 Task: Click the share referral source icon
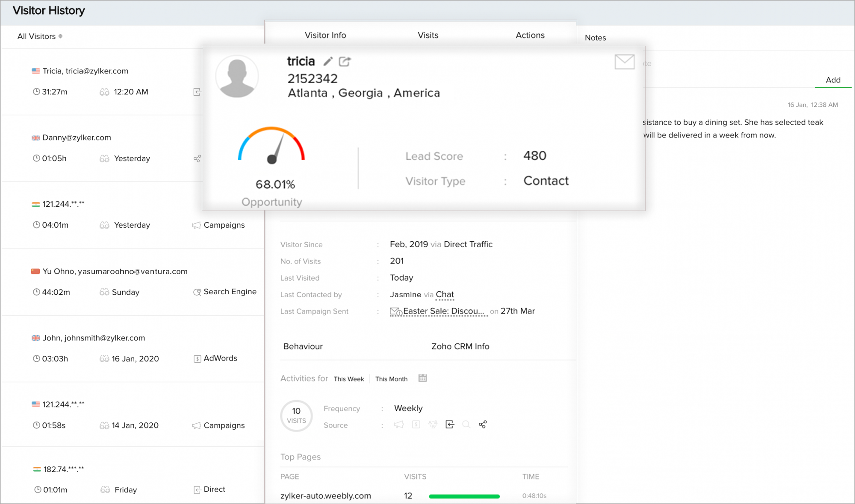tap(483, 425)
